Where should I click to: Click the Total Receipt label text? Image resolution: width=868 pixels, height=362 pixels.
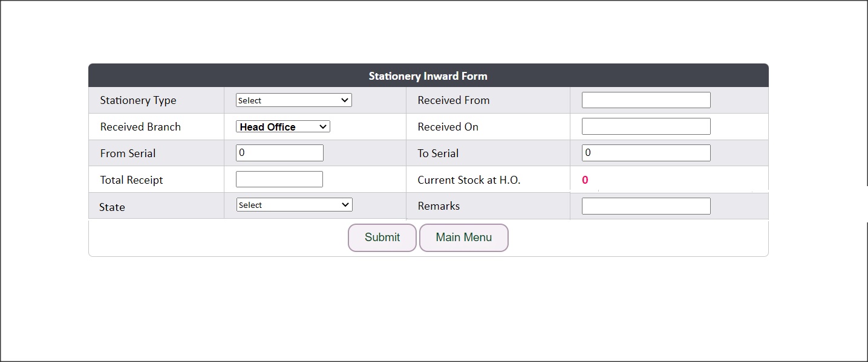coord(131,180)
